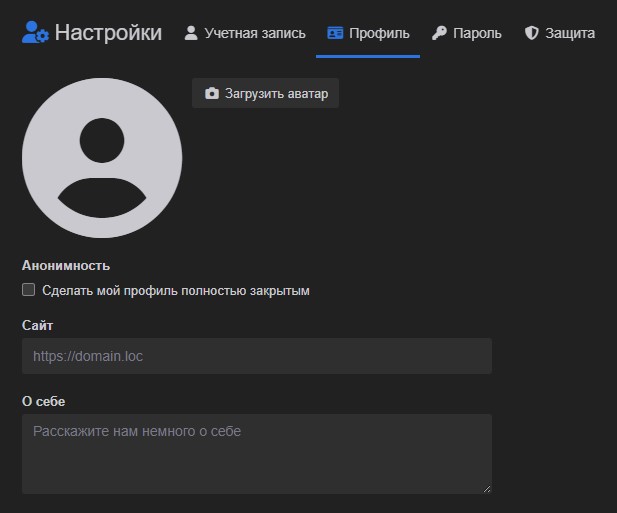617x513 pixels.
Task: Click into the О себе text area
Action: point(256,453)
